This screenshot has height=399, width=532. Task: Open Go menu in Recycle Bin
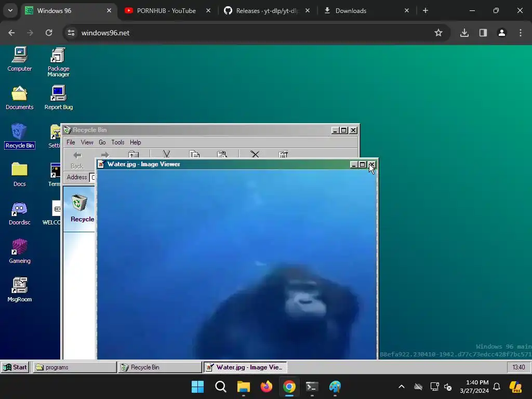102,142
